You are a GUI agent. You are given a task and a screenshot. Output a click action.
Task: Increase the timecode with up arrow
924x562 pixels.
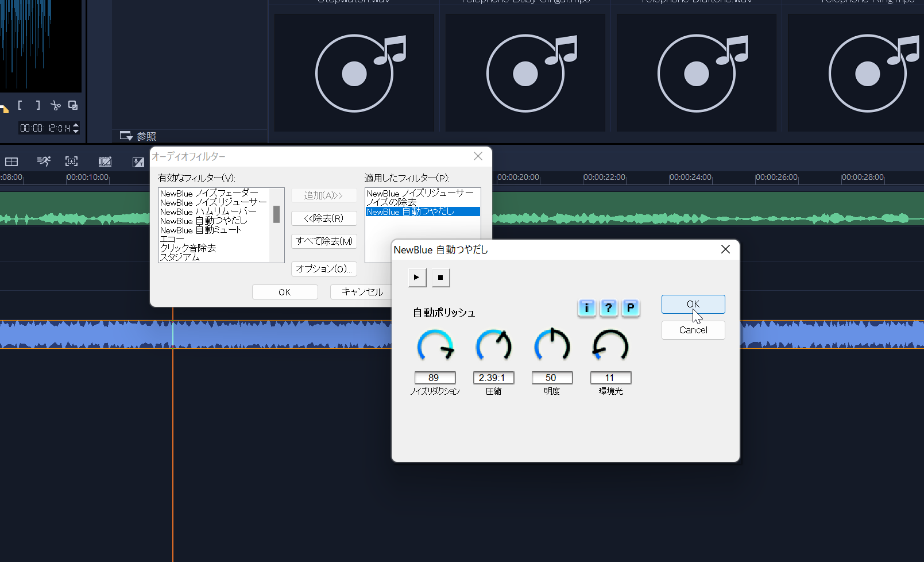pos(76,125)
